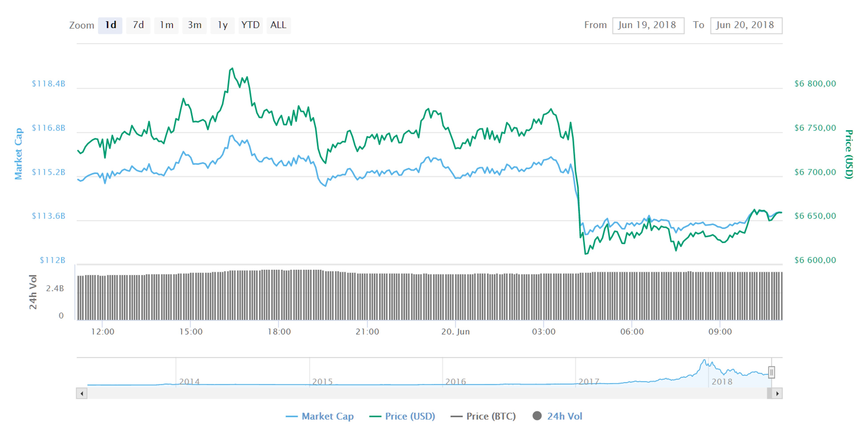Screen dimensions: 868x427
Task: Click the $6 700,00 price label
Action: click(x=815, y=172)
